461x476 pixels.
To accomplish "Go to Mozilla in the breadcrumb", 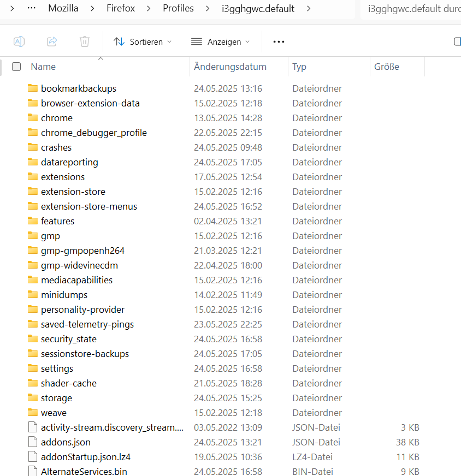I will pyautogui.click(x=63, y=8).
